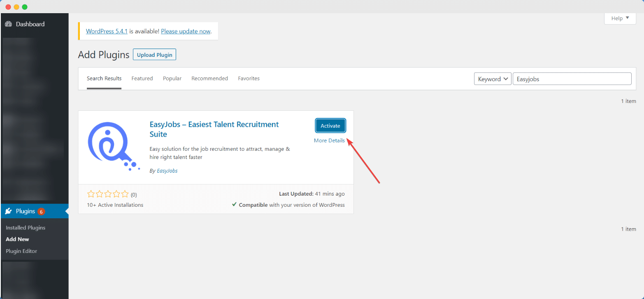Open the Popular plugins tab

pos(172,78)
